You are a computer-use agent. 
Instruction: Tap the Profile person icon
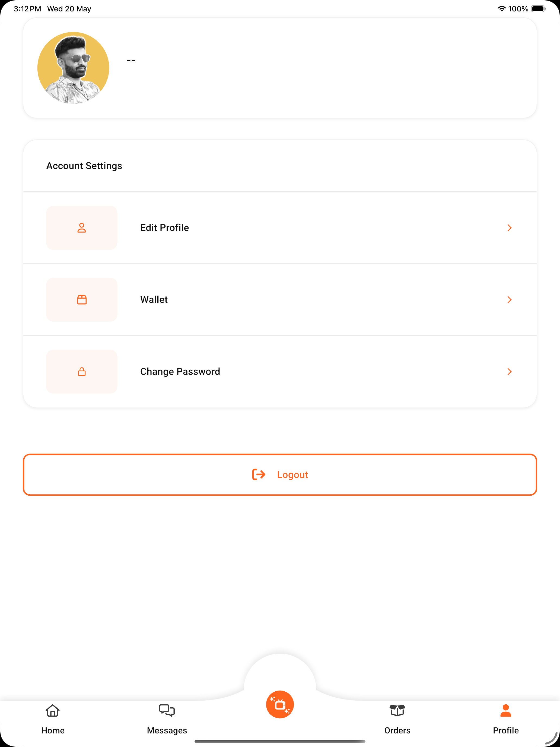click(x=506, y=711)
